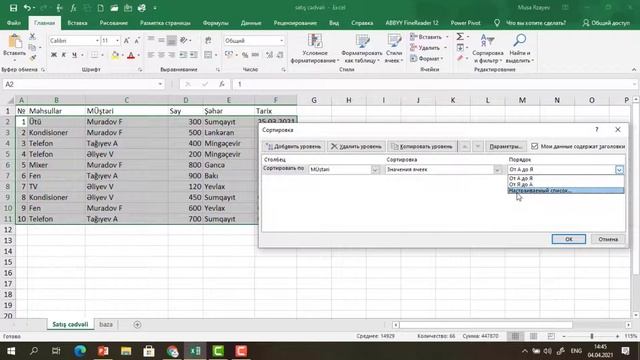
Task: Open the Font Color dropdown arrow
Action: pyautogui.click(x=139, y=55)
